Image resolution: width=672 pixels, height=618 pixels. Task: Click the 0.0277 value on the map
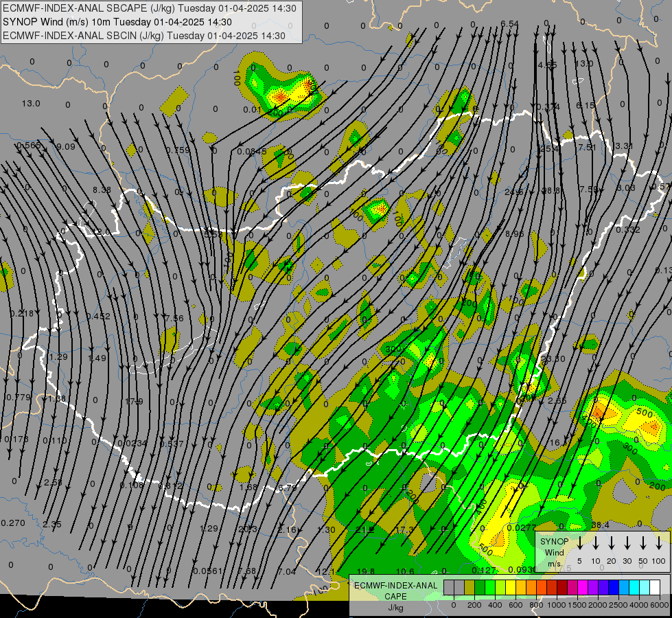coord(522,528)
